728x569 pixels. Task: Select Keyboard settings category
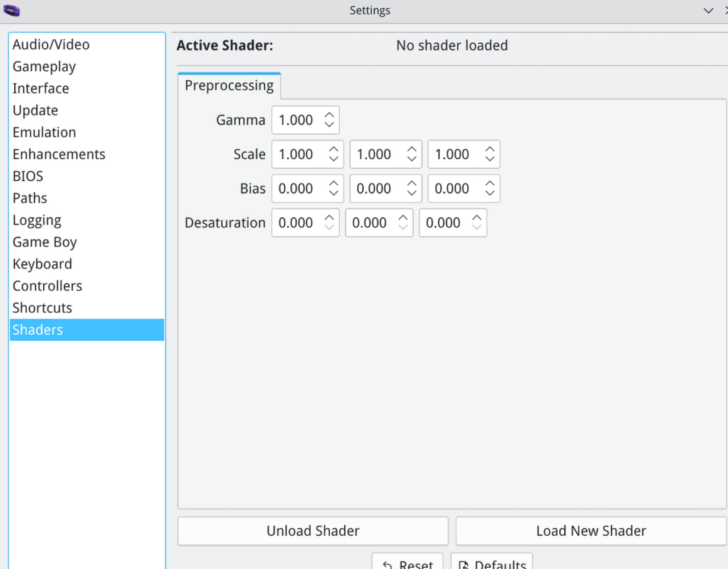click(x=87, y=264)
